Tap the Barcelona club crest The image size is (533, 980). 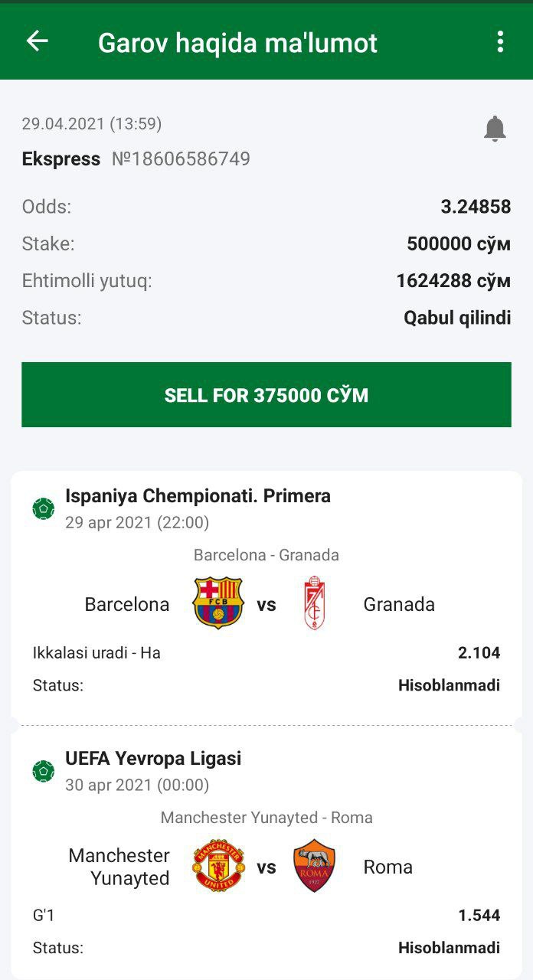click(x=217, y=603)
